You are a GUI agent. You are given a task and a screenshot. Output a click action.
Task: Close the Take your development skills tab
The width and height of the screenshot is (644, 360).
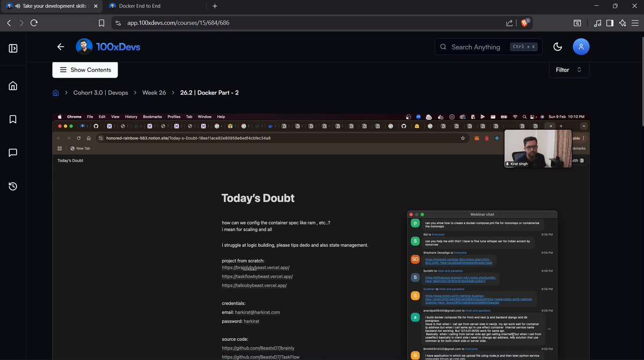click(x=96, y=6)
